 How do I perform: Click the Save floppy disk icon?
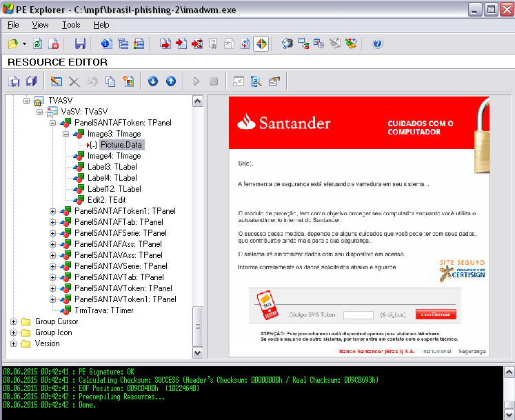coord(80,43)
